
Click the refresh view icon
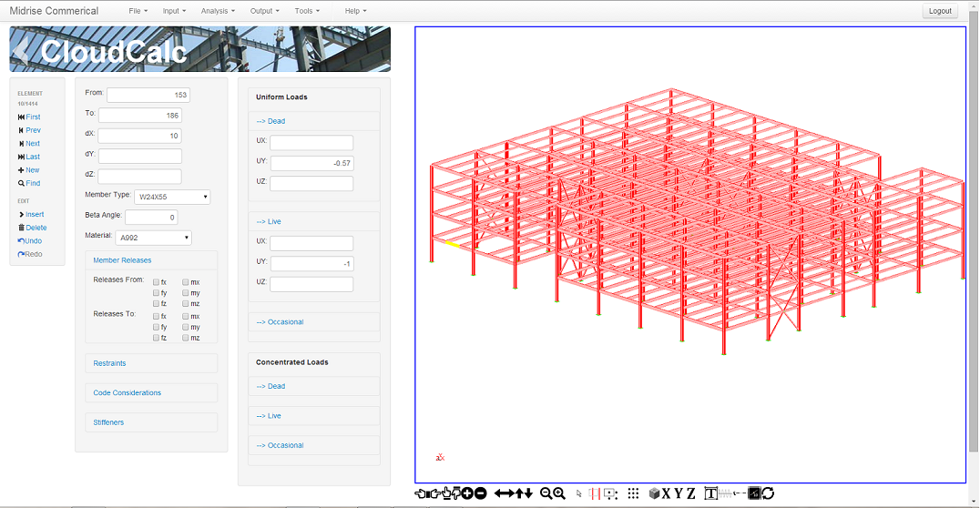tap(768, 493)
